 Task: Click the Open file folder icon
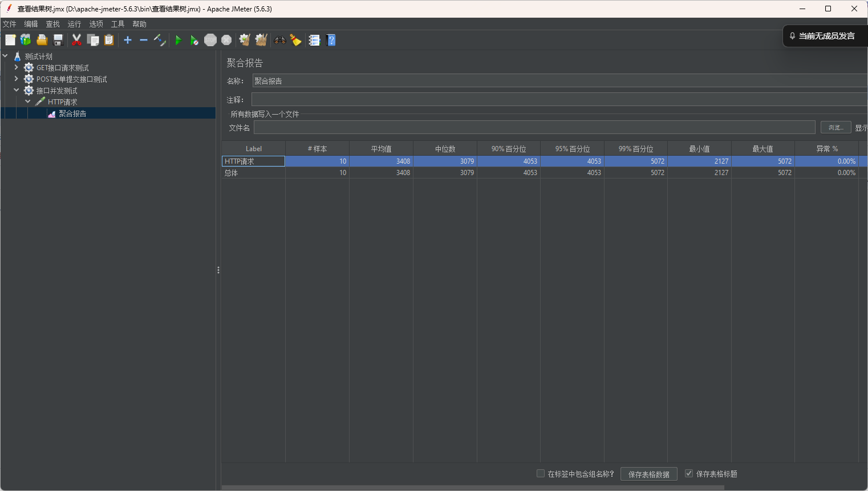[42, 40]
